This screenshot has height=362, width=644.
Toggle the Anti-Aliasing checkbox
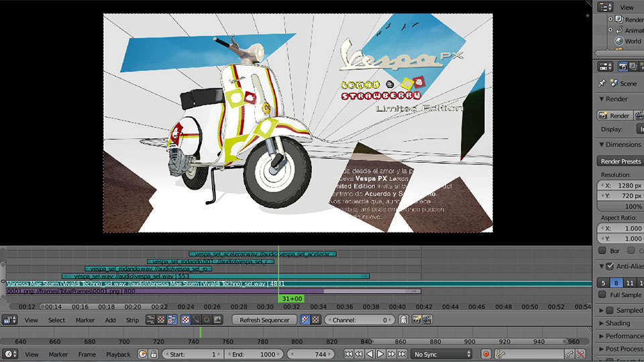point(610,266)
